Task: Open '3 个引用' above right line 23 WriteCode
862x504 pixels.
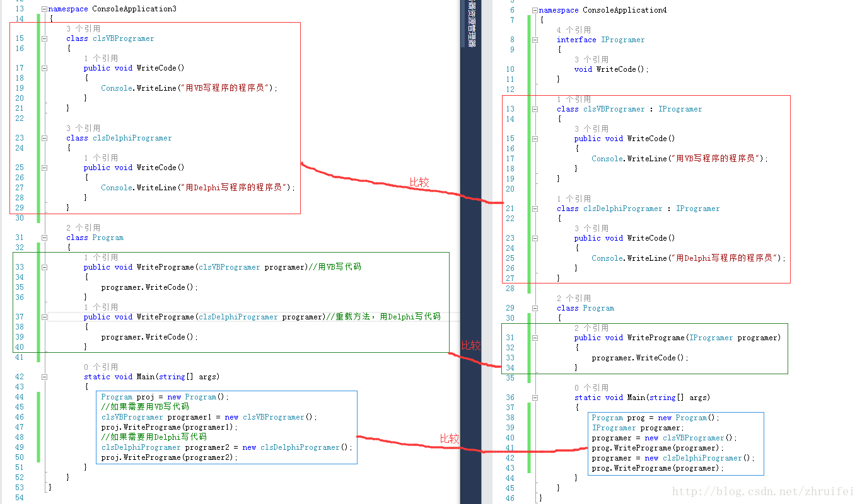Action: tap(591, 228)
